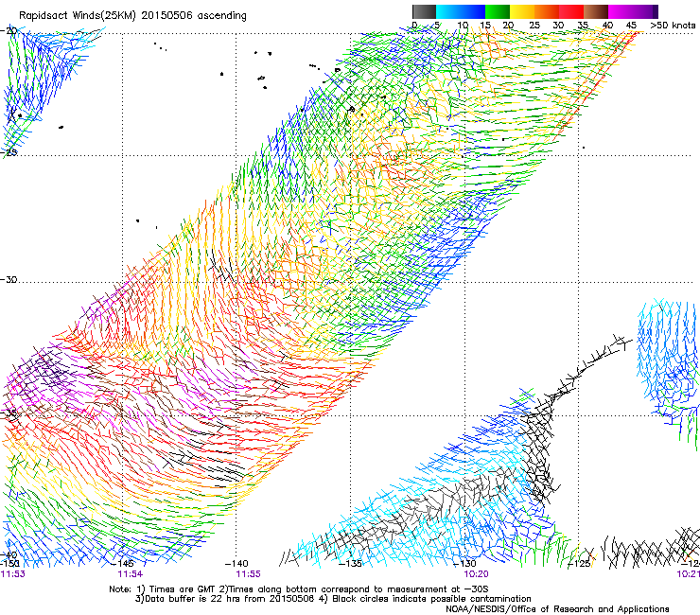Select the brown 35-40 knots legend segment
The height and width of the screenshot is (615, 700).
coord(596,11)
